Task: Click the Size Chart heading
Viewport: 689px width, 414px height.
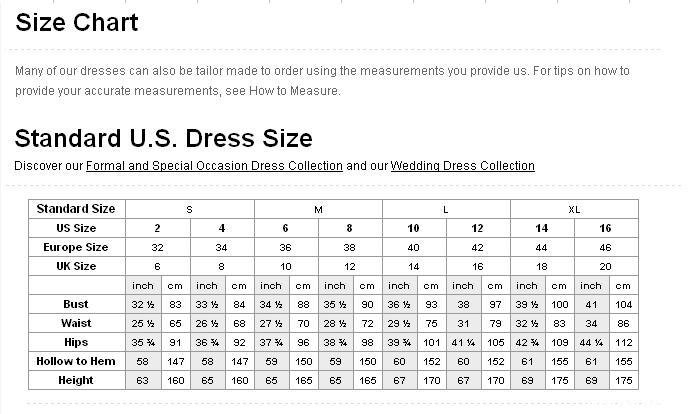Action: coord(77,22)
